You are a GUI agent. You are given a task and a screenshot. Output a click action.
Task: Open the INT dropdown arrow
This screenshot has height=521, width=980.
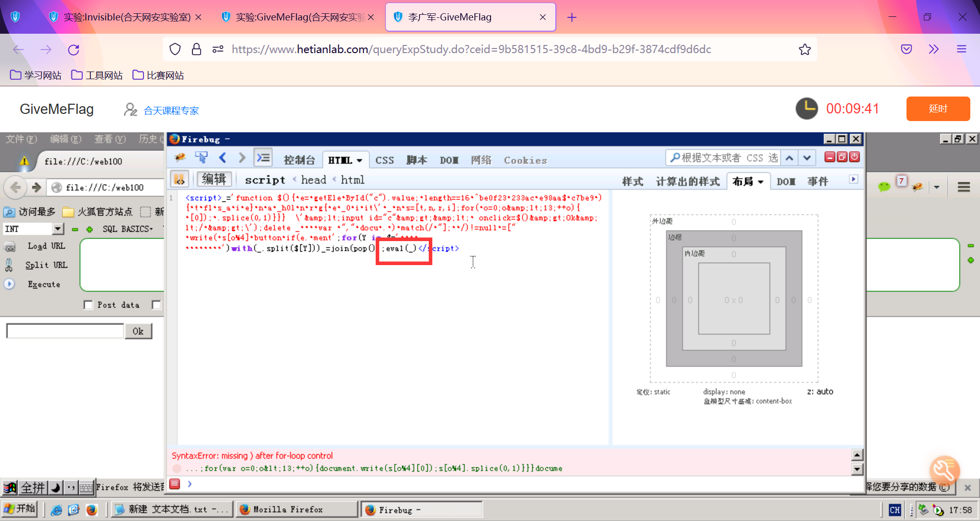(x=58, y=229)
